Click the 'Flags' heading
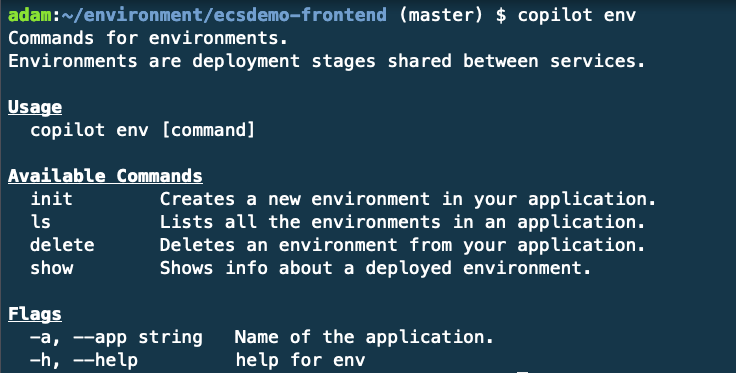 pos(35,314)
